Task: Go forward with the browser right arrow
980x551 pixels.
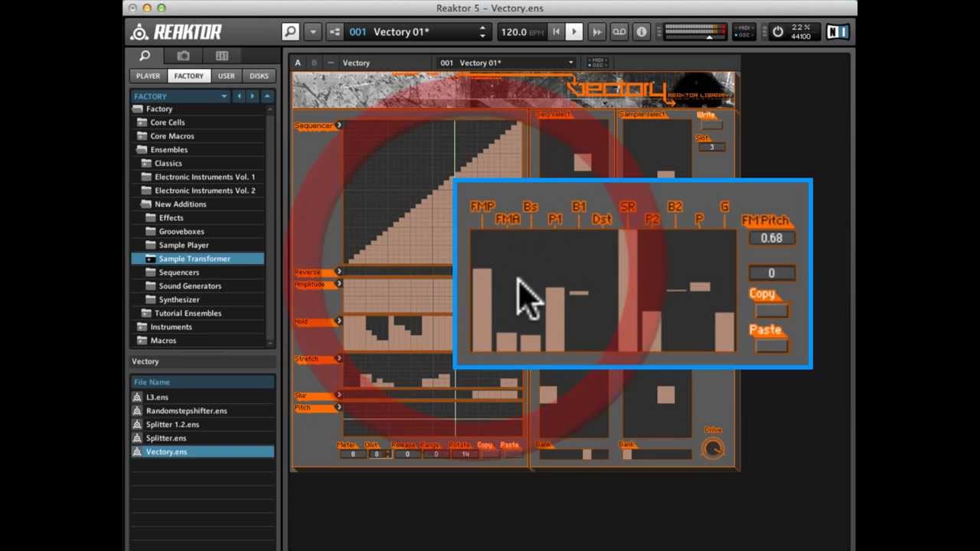Action: (x=253, y=96)
